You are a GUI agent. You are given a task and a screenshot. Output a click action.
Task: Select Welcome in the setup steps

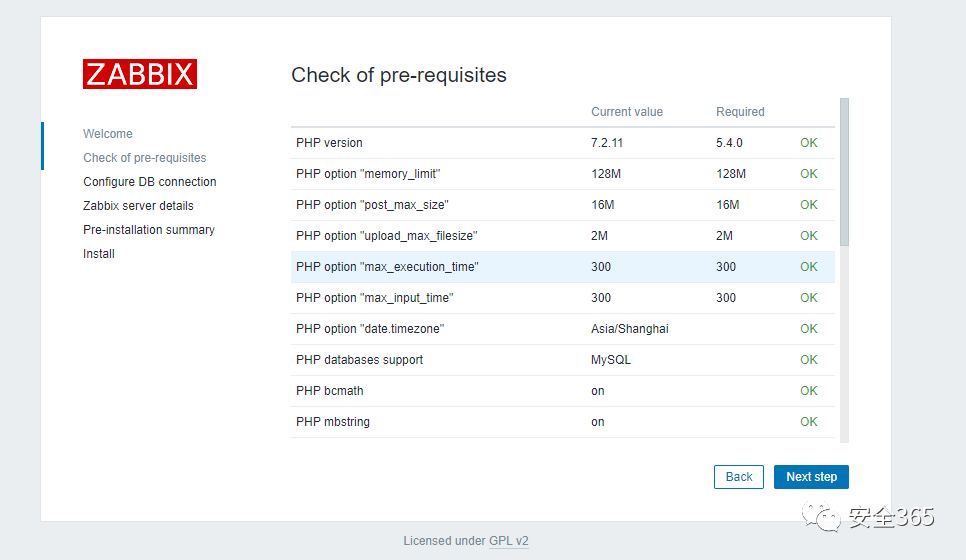108,134
